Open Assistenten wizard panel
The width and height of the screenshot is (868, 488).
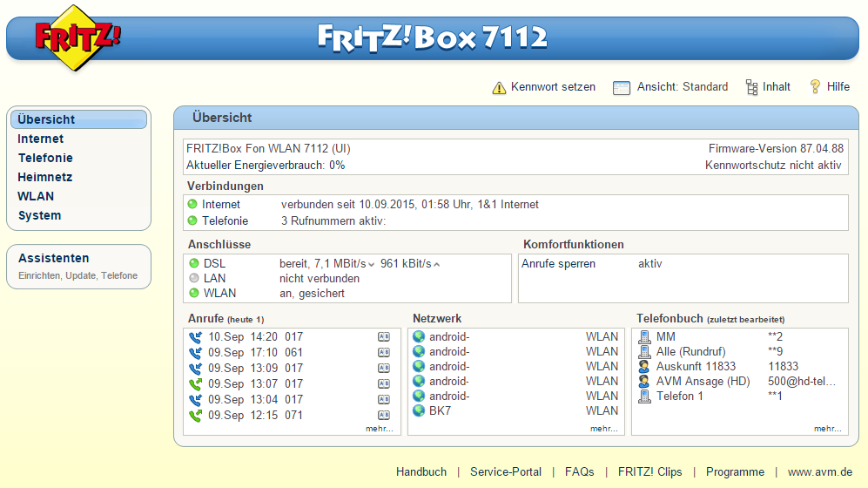54,258
